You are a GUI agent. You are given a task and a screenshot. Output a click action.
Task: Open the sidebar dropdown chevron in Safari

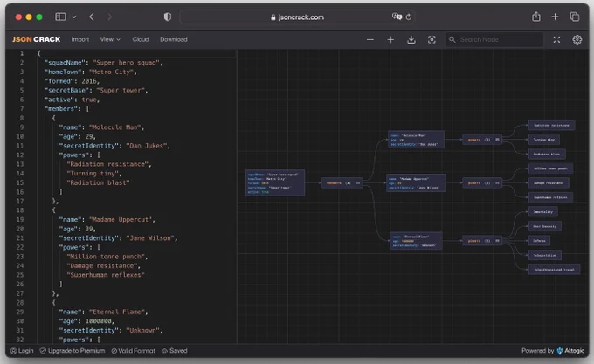(74, 17)
